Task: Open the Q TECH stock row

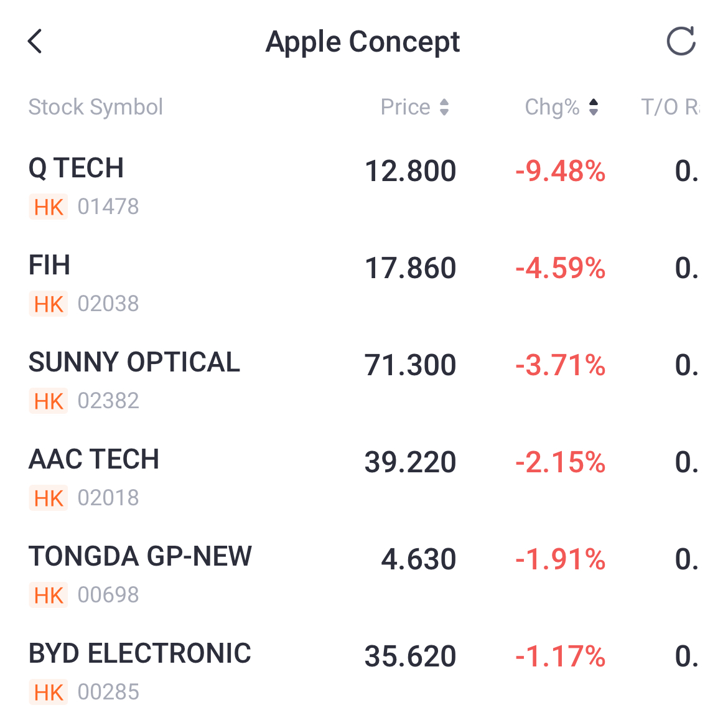Action: pyautogui.click(x=77, y=168)
